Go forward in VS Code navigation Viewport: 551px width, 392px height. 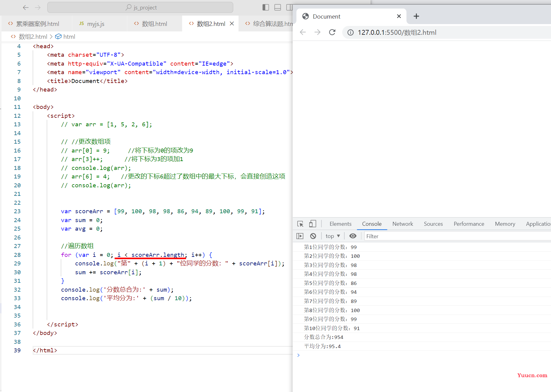click(x=38, y=7)
